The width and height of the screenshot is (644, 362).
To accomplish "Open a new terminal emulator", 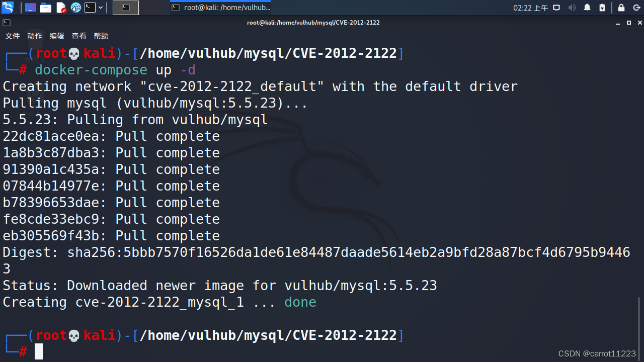I will coord(90,7).
